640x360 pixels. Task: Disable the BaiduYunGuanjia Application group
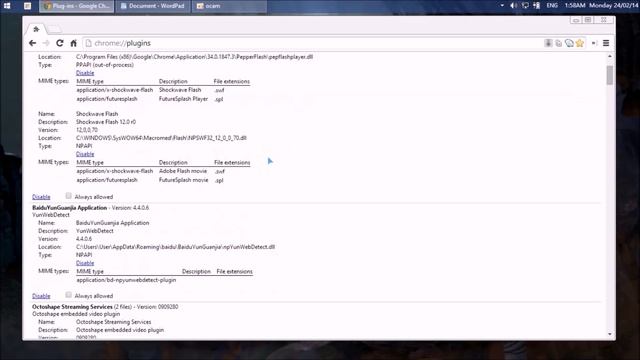41,296
